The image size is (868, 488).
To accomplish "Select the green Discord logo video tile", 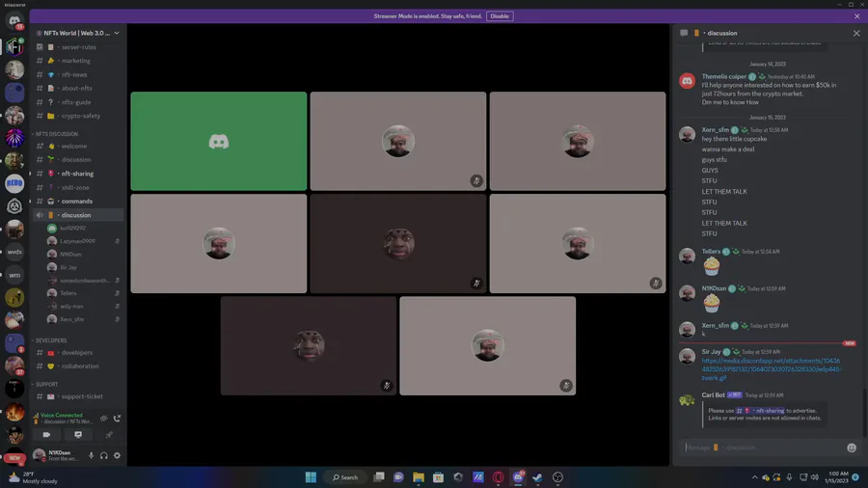I will coord(219,141).
